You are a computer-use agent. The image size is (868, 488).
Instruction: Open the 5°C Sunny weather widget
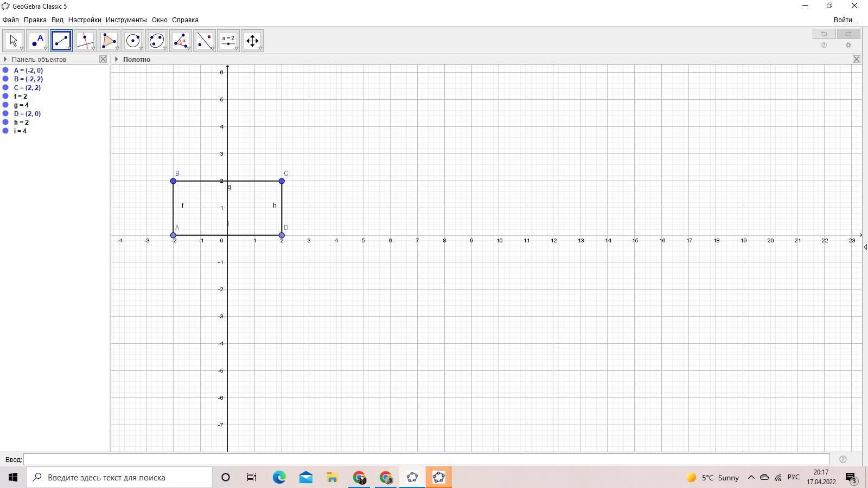(x=713, y=478)
